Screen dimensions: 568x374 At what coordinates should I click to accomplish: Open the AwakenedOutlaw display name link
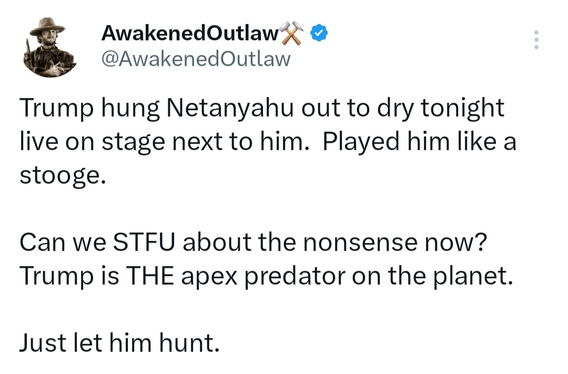point(191,33)
